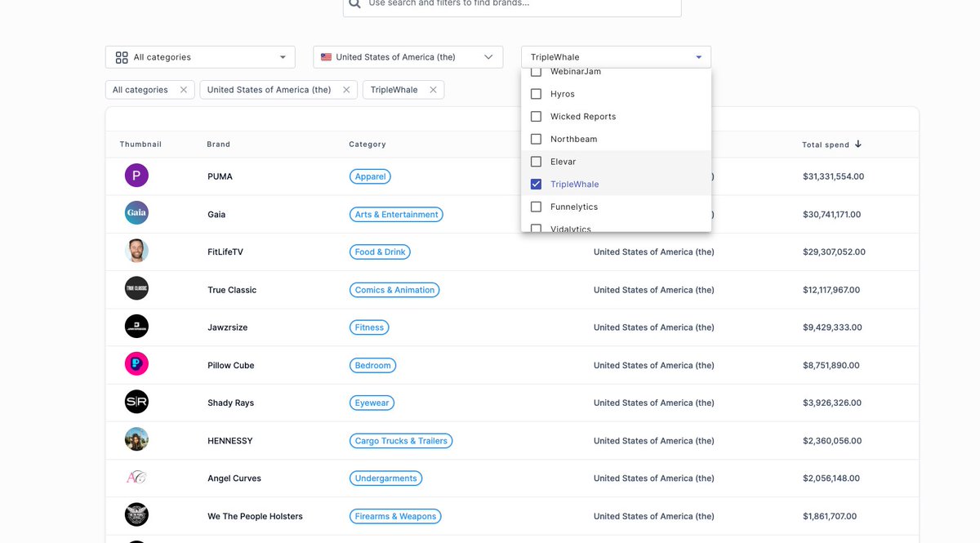Click the Food & Drink category tag
This screenshot has width=980, height=543.
pos(380,251)
